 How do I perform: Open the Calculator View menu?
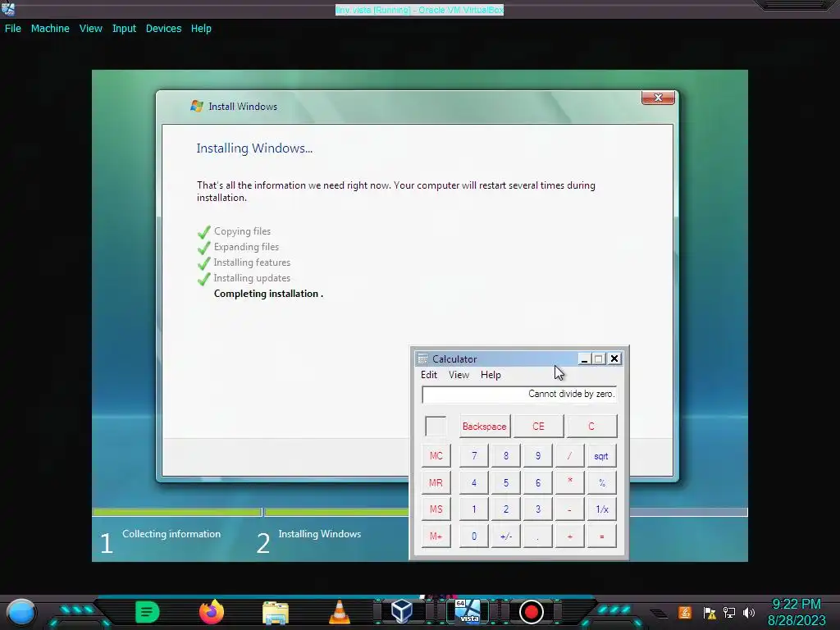click(x=459, y=374)
